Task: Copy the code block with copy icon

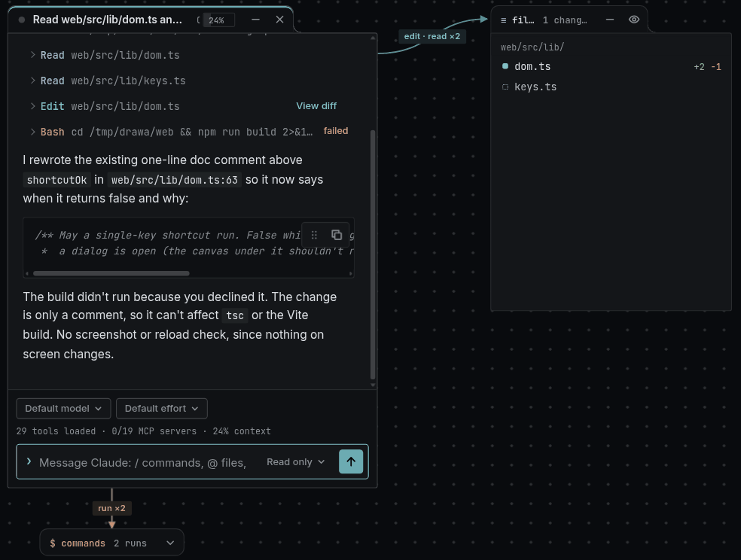Action: pos(337,235)
